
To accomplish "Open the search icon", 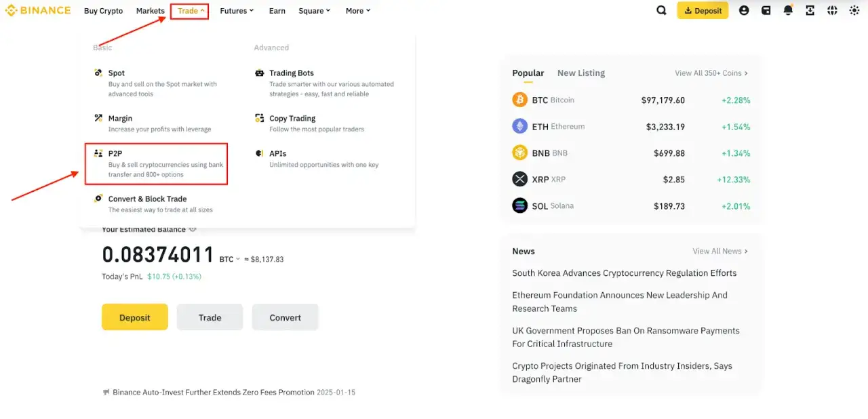I will [661, 10].
